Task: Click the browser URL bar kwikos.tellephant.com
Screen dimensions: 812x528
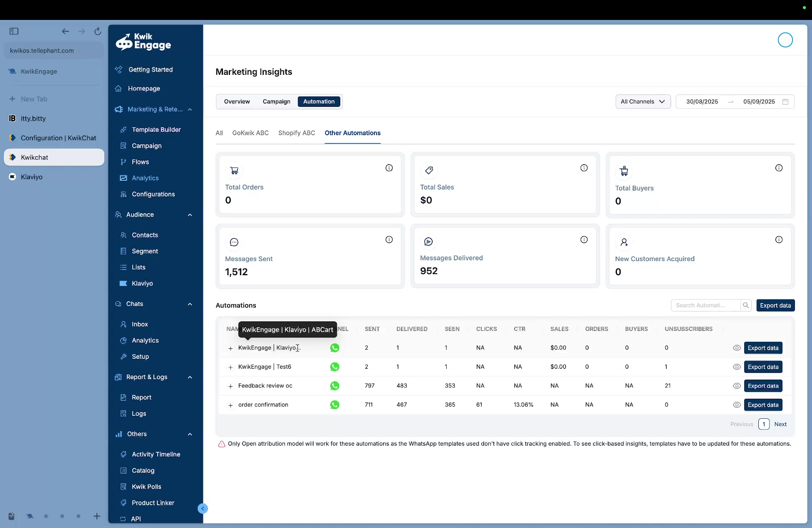Action: coord(54,51)
